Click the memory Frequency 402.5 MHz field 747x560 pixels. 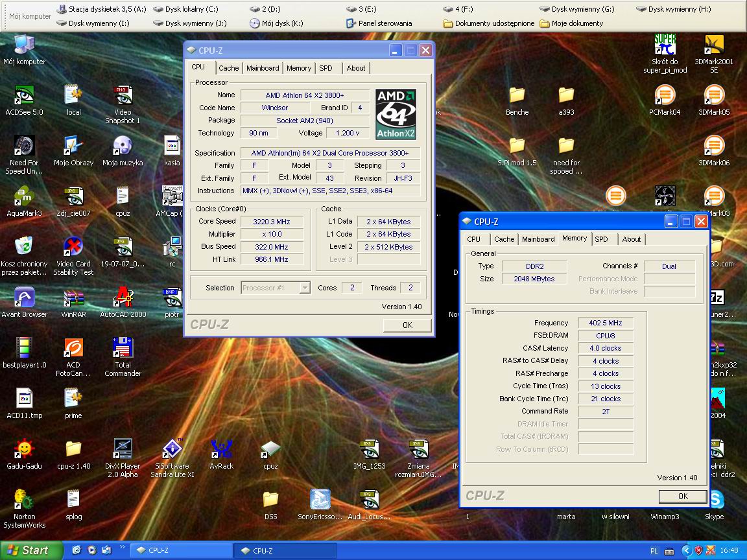(x=606, y=323)
